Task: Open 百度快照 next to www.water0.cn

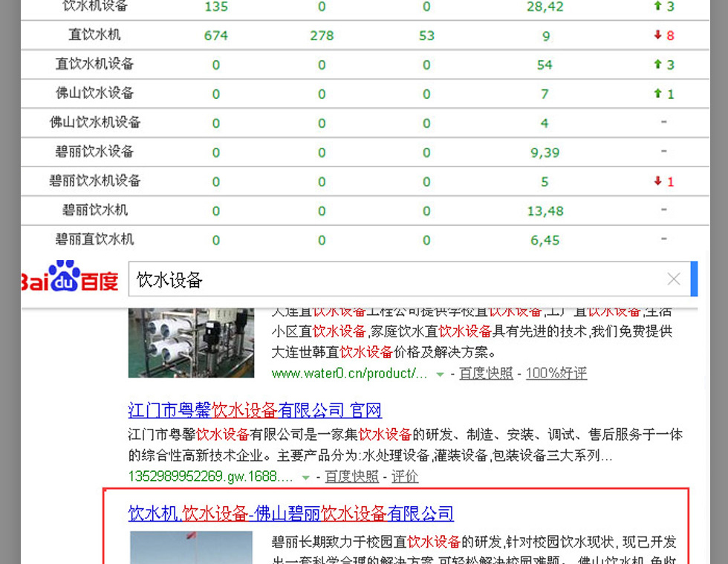Action: point(486,373)
